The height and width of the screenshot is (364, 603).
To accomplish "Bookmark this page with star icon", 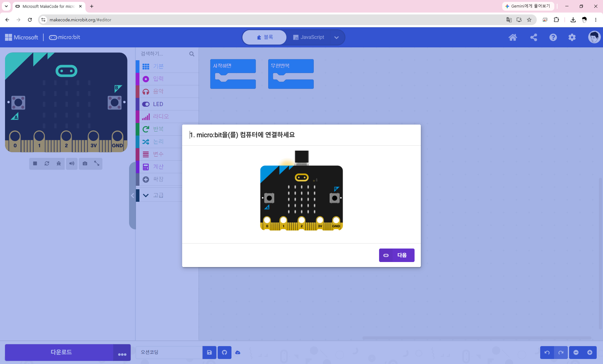I will click(529, 20).
